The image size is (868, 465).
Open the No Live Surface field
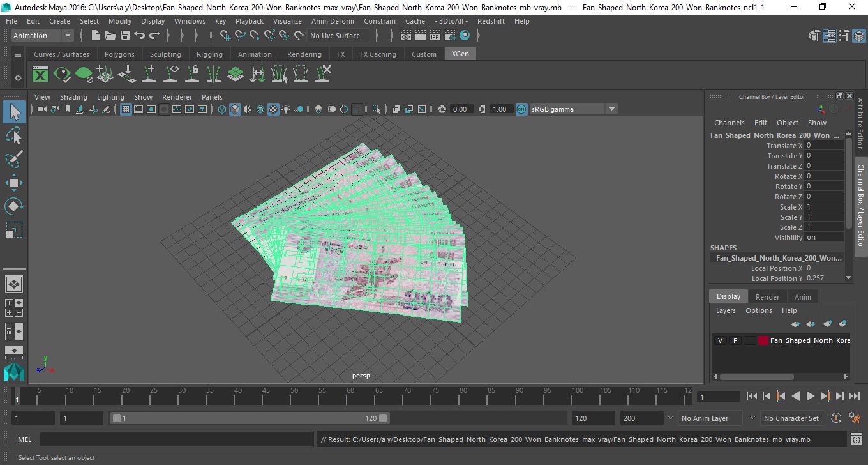(340, 36)
